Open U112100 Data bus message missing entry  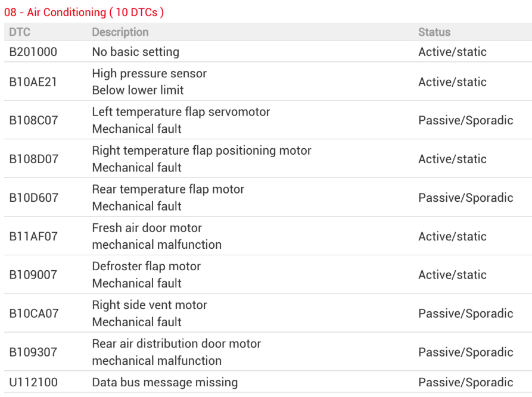(x=268, y=382)
